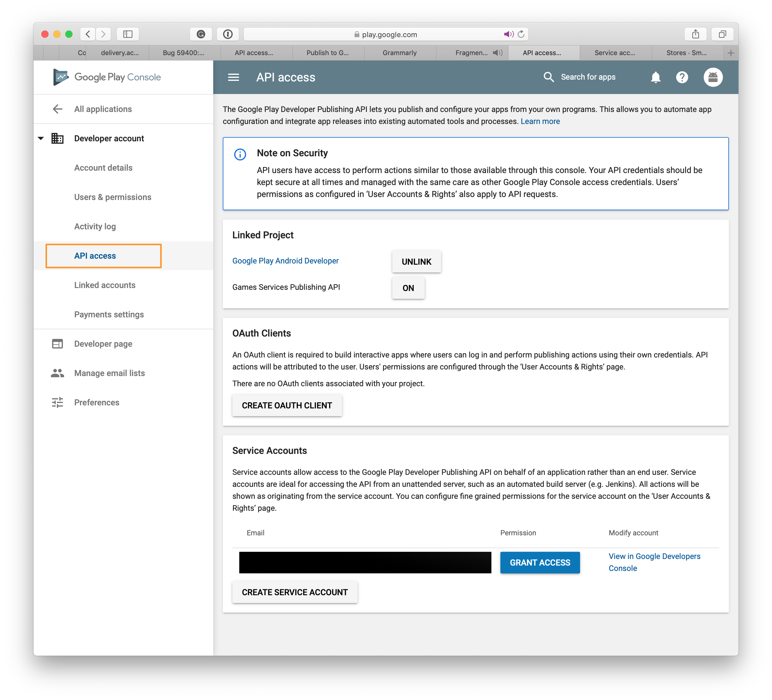Screen dimensions: 772x700
Task: Click the 'View in Google Developers Console' link
Action: (x=654, y=561)
